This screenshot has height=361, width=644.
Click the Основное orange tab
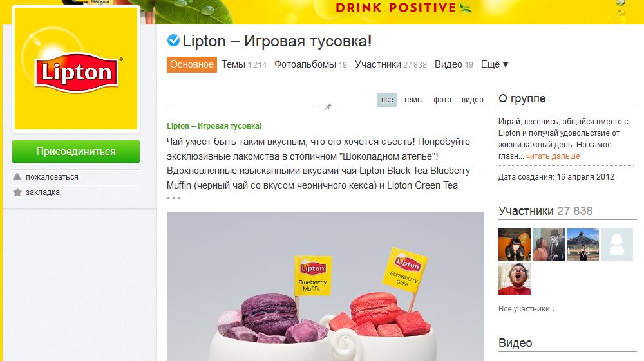coord(192,64)
